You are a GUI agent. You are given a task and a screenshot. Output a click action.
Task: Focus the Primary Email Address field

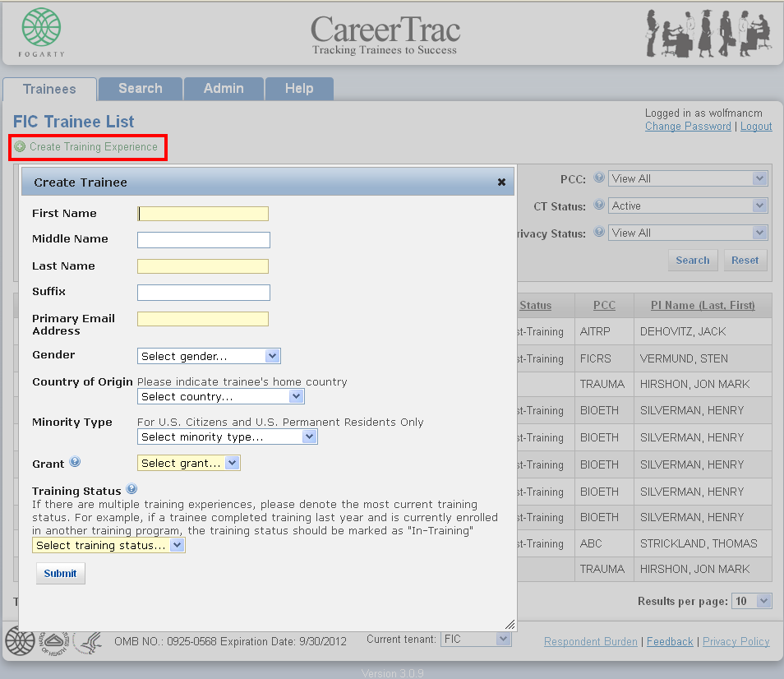[203, 319]
